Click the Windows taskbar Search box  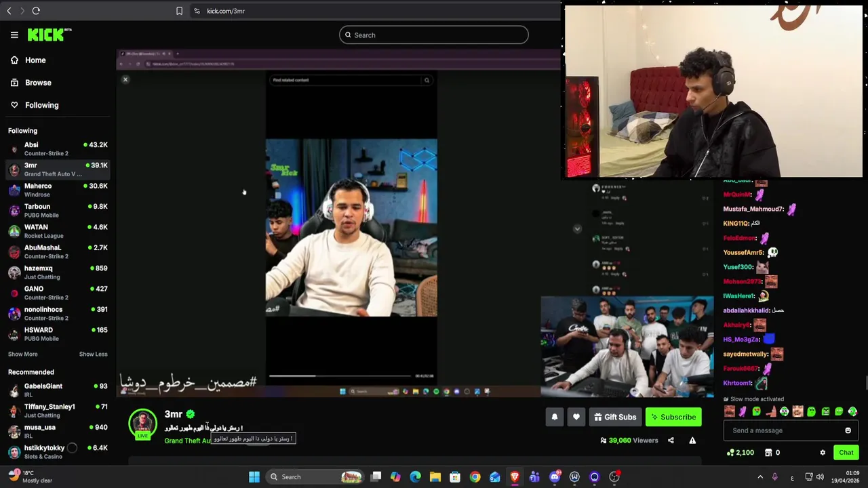point(315,477)
